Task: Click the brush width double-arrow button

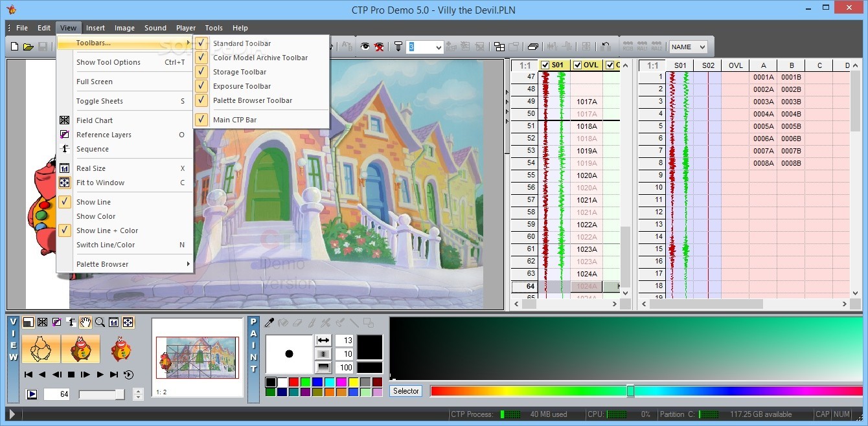Action: (x=323, y=340)
